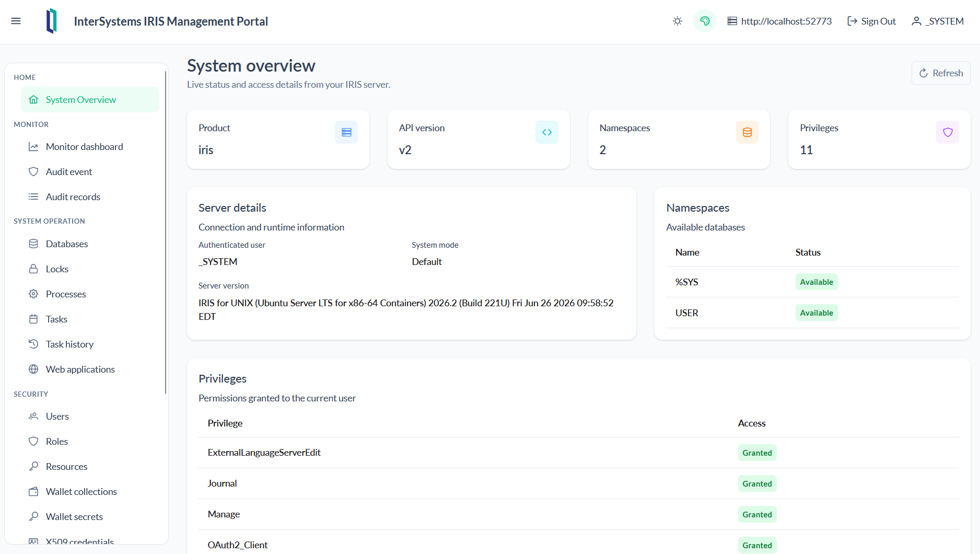Click the Locks padlock icon
The height and width of the screenshot is (554, 980).
33,269
